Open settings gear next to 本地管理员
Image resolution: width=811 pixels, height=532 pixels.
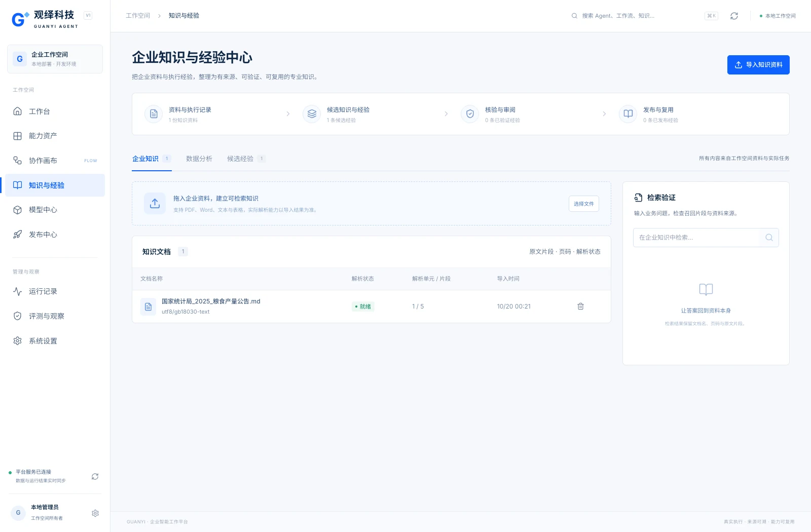(x=95, y=513)
